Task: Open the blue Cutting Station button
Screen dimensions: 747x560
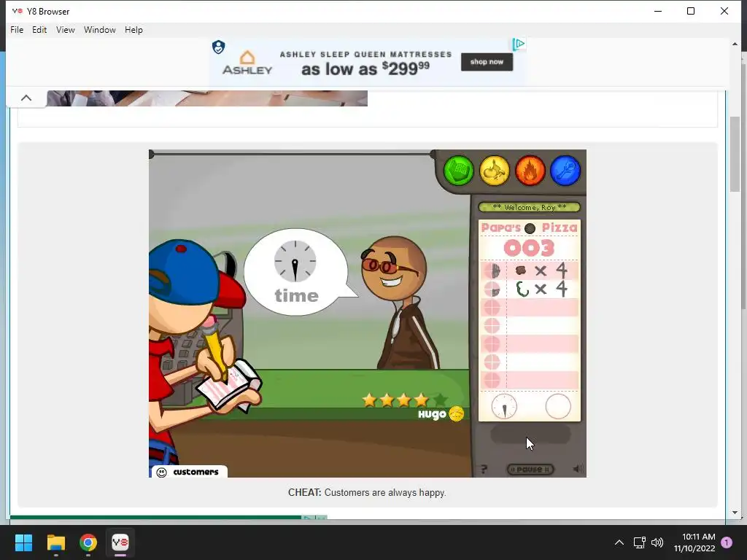Action: tap(565, 171)
